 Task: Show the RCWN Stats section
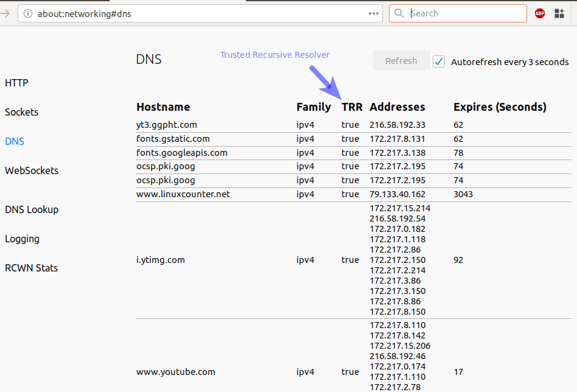[x=31, y=268]
